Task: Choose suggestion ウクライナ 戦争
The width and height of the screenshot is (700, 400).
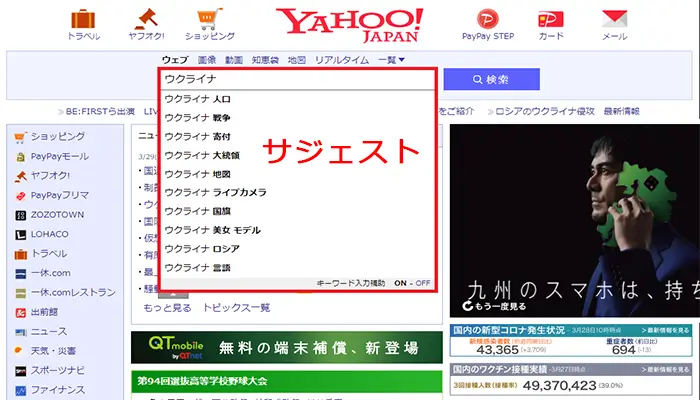Action: [297, 118]
